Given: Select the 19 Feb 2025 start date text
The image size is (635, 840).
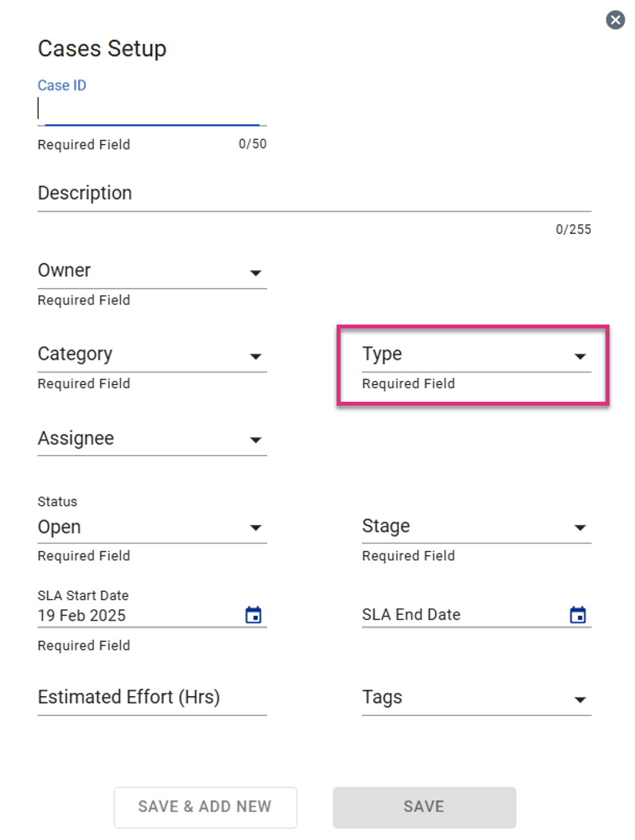Looking at the screenshot, I should (x=81, y=616).
